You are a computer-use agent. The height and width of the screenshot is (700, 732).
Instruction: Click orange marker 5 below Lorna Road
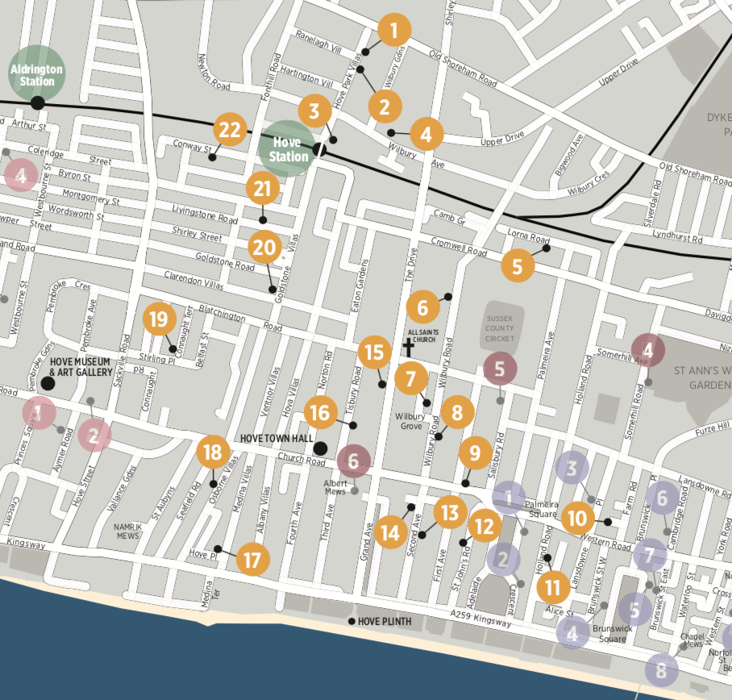pos(518,265)
